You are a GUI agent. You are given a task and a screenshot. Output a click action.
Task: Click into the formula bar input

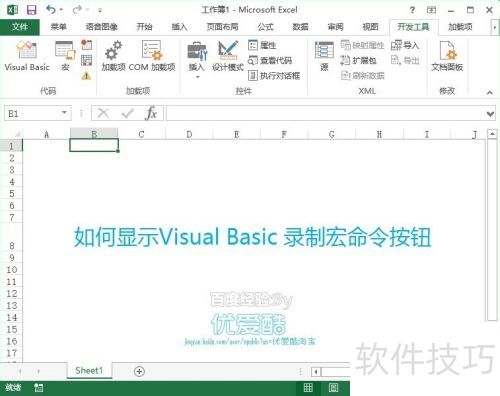pos(325,113)
